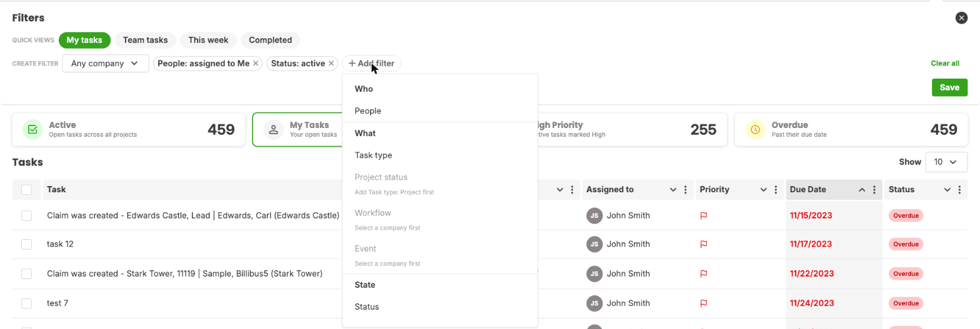
Task: Open column options menu for Status
Action: pyautogui.click(x=960, y=190)
